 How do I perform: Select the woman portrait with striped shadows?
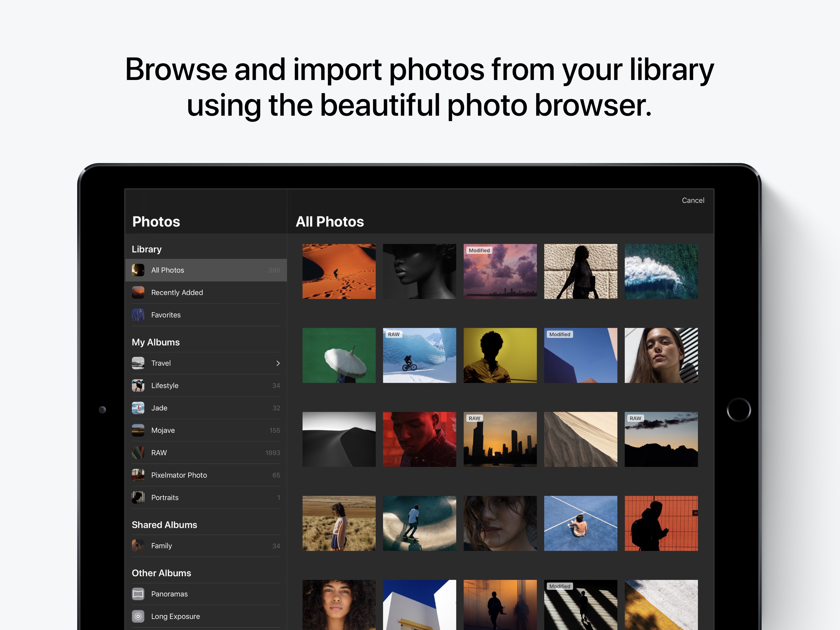(661, 355)
